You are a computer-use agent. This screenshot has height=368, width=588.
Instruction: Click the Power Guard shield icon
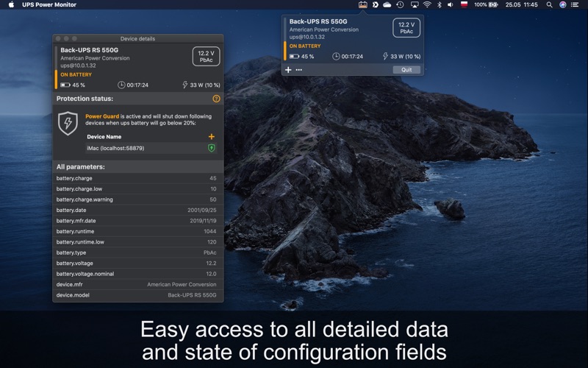click(x=68, y=123)
